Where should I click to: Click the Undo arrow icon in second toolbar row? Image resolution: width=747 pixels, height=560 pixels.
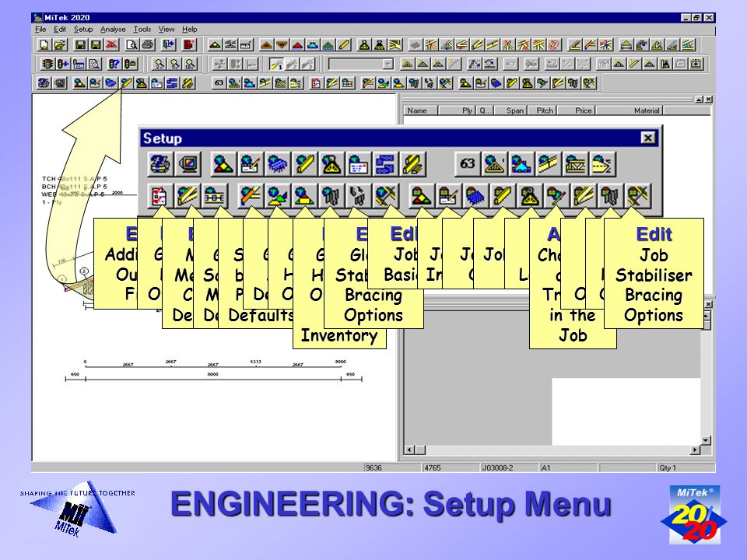(x=511, y=64)
